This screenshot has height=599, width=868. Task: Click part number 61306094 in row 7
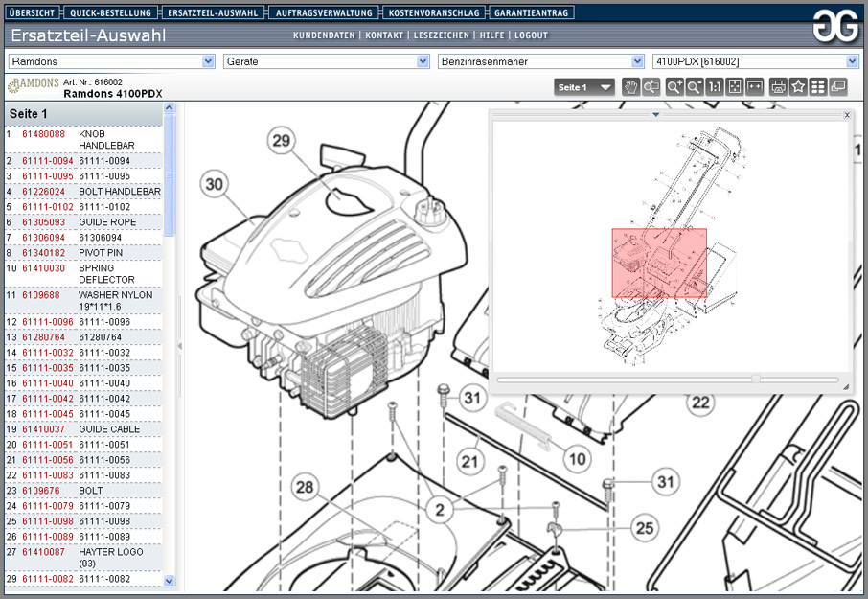pos(43,237)
